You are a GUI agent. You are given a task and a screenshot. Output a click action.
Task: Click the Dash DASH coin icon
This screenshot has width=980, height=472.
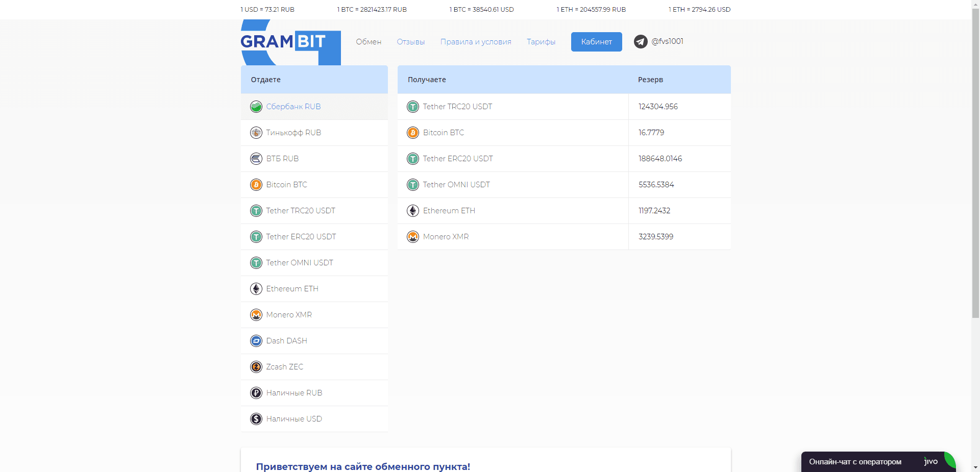256,340
